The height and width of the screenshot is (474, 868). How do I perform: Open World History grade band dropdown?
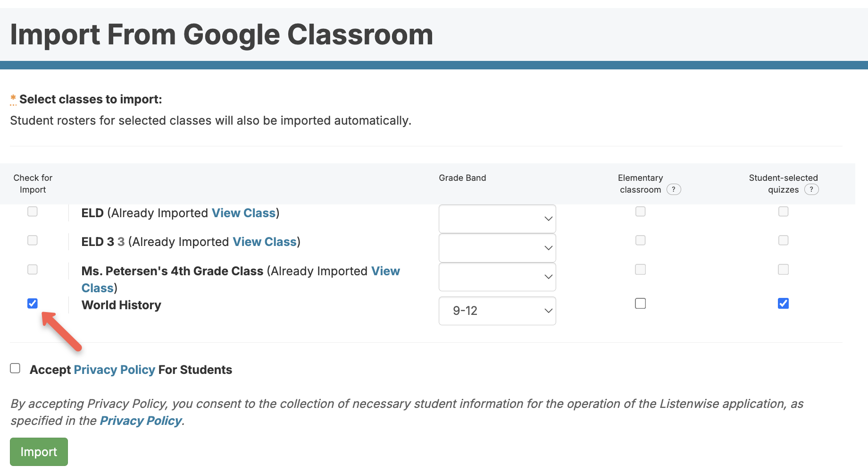point(497,311)
